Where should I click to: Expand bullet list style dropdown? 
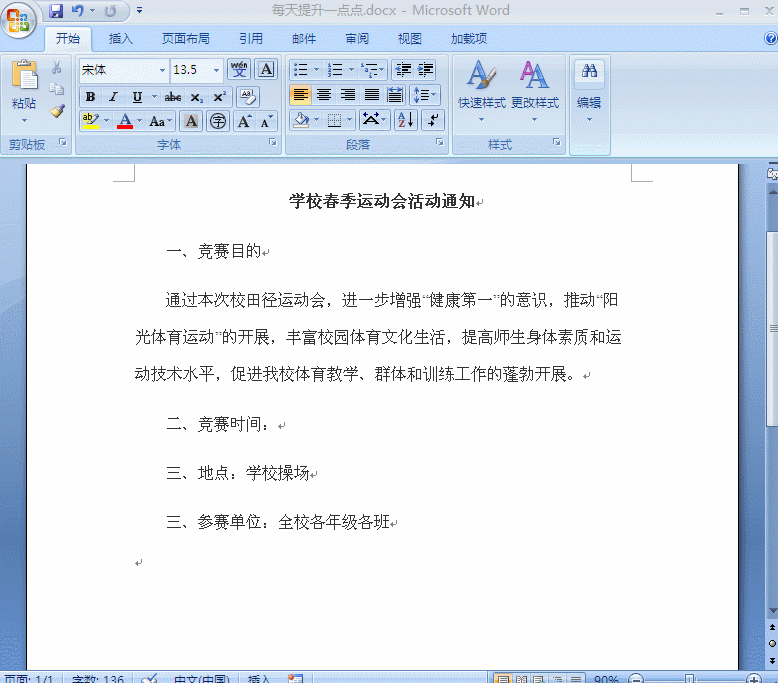(316, 70)
